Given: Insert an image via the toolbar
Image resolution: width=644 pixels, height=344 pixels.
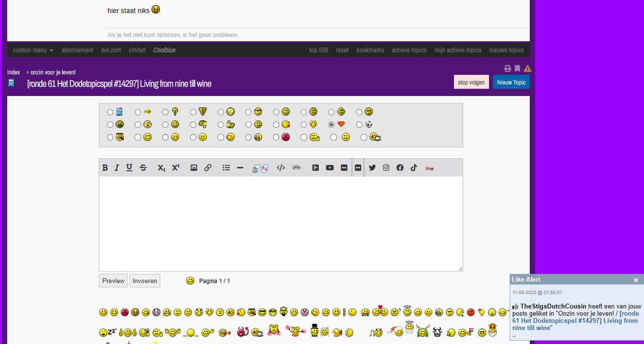Looking at the screenshot, I should [194, 168].
